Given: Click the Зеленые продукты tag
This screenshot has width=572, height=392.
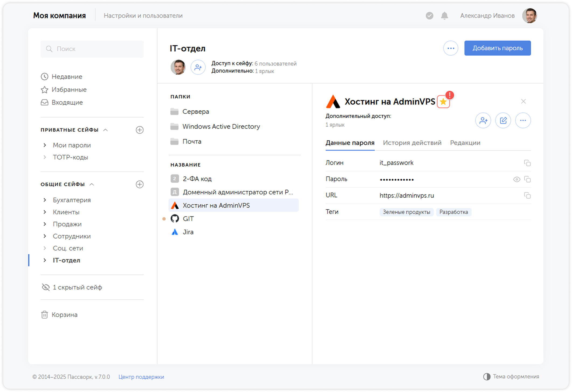Looking at the screenshot, I should [406, 212].
